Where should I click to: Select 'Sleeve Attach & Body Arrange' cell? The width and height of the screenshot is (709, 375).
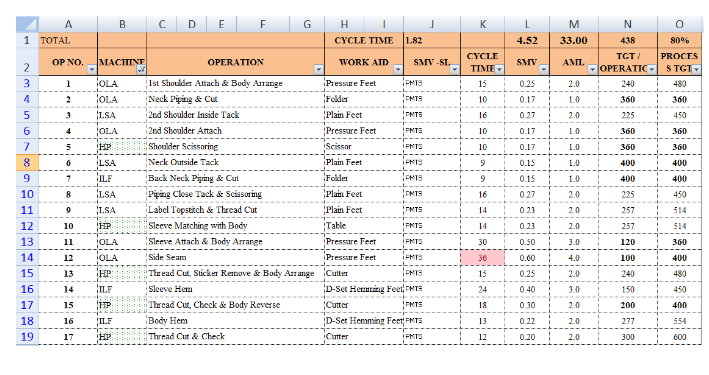click(x=236, y=242)
